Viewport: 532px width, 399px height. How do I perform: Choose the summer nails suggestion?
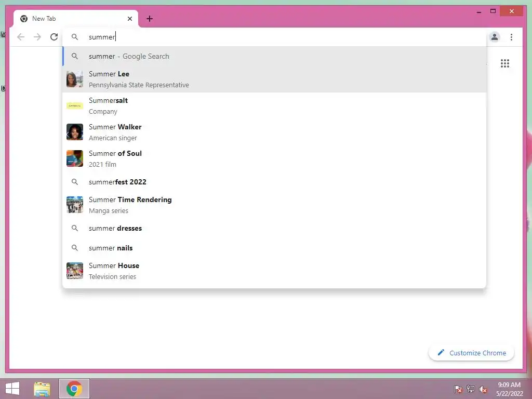pos(274,248)
